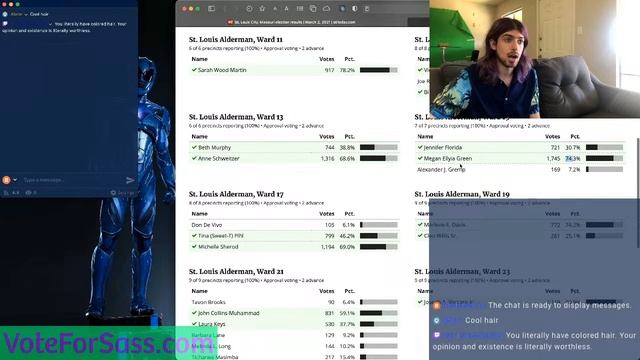Click the people count icon in chat footer
The width and height of the screenshot is (640, 360).
6,193
